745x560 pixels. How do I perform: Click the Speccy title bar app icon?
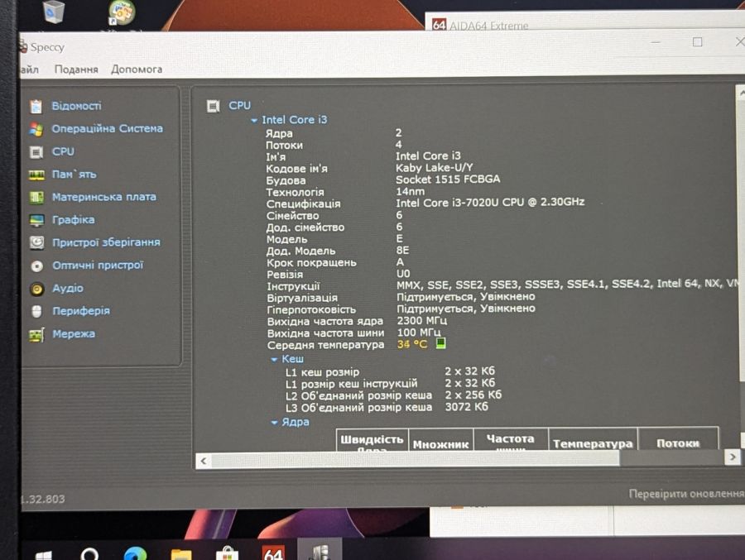[x=23, y=46]
